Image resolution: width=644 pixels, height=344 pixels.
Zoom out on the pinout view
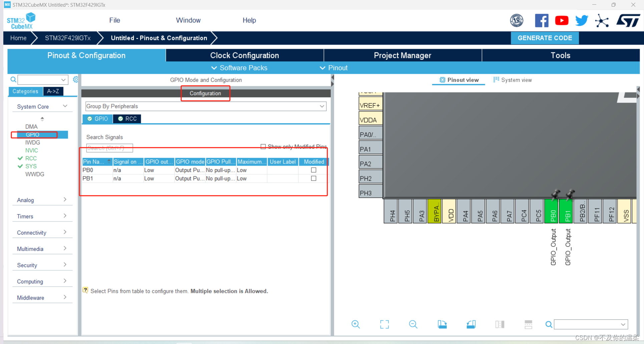(x=413, y=324)
